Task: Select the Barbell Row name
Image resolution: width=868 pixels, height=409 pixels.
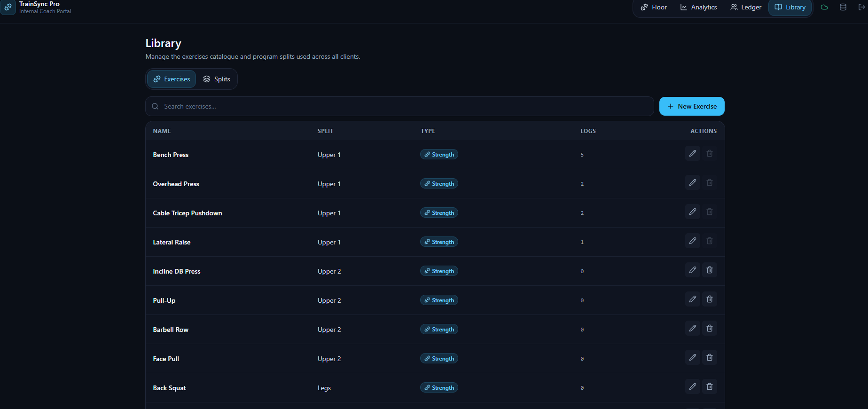Action: (171, 330)
